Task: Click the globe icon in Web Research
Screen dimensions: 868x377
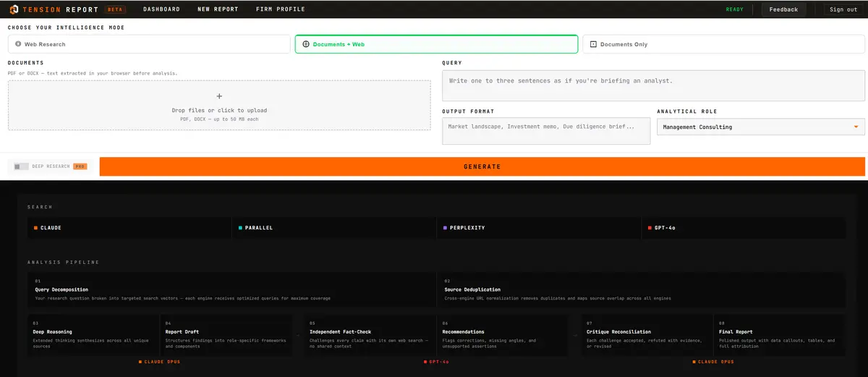Action: tap(18, 44)
